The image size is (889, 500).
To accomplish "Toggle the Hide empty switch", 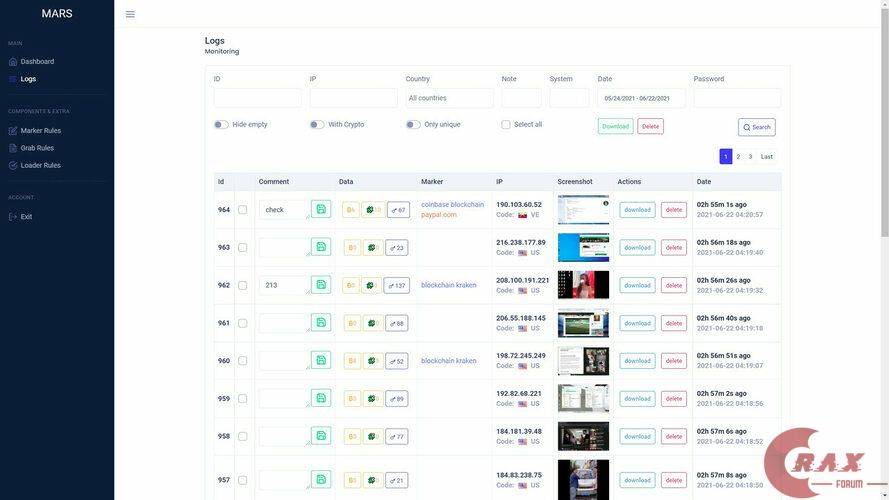I will point(221,125).
